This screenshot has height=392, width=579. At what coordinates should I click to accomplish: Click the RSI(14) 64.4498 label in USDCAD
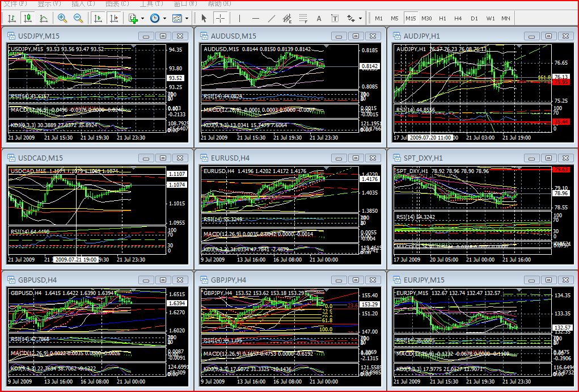pyautogui.click(x=30, y=231)
